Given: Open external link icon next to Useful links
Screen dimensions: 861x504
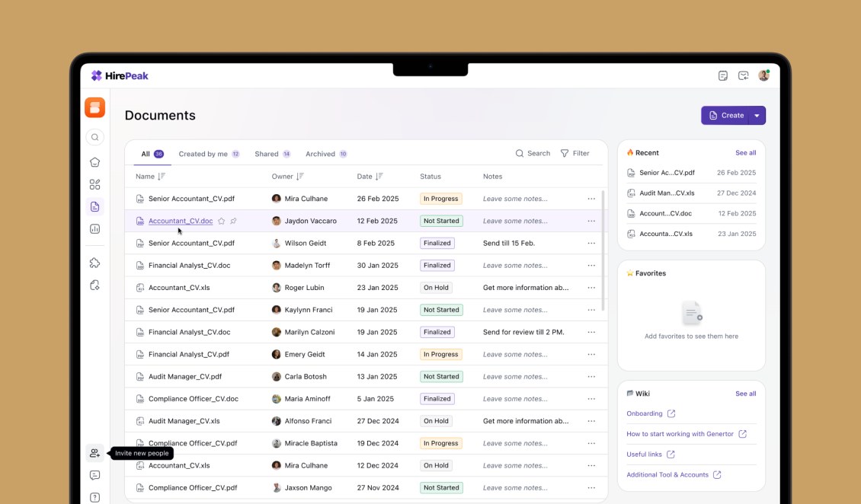Looking at the screenshot, I should tap(671, 454).
